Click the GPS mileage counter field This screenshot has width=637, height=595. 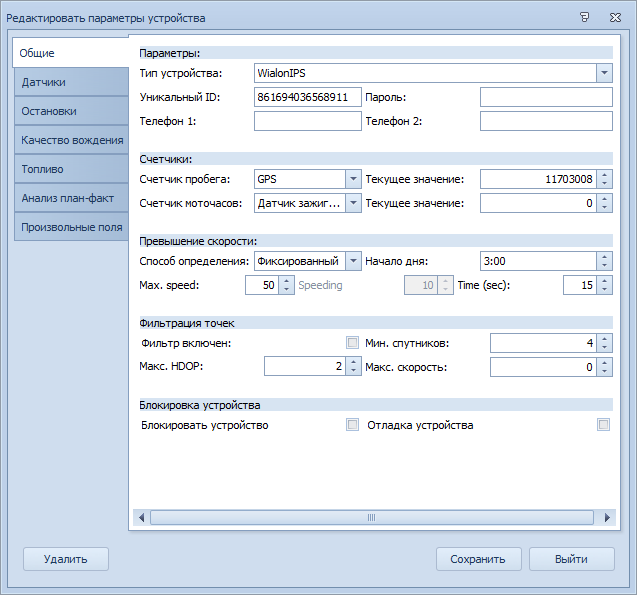300,179
